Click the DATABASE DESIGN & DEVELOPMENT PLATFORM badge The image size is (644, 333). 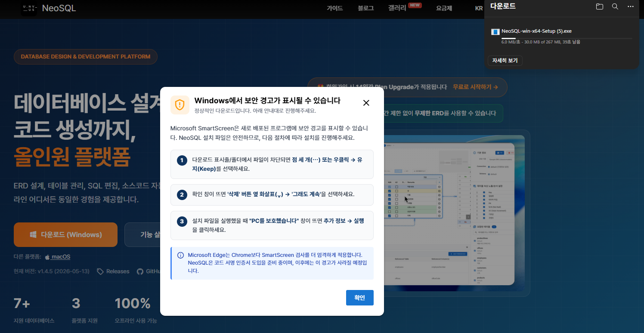[x=86, y=57]
